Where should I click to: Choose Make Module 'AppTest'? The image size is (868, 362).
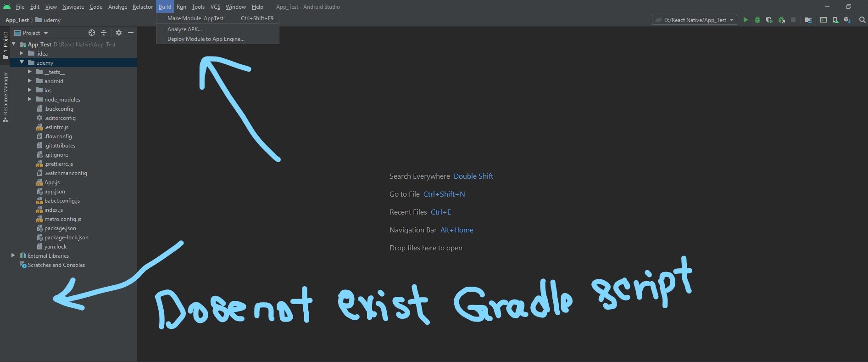[x=217, y=18]
